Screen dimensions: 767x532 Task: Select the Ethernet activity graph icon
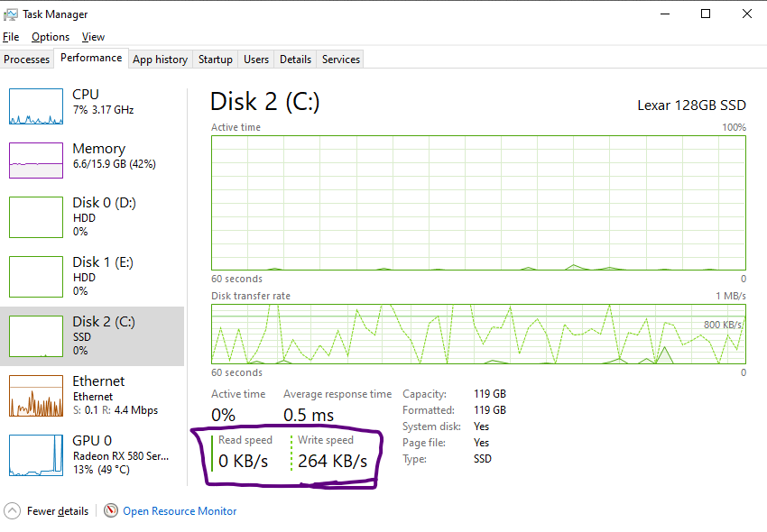click(35, 396)
